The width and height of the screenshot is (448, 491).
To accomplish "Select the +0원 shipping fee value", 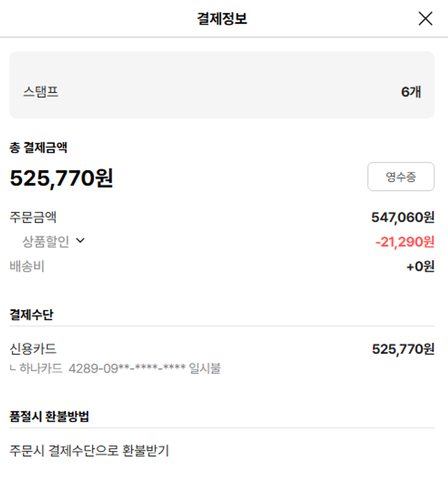I will point(420,266).
